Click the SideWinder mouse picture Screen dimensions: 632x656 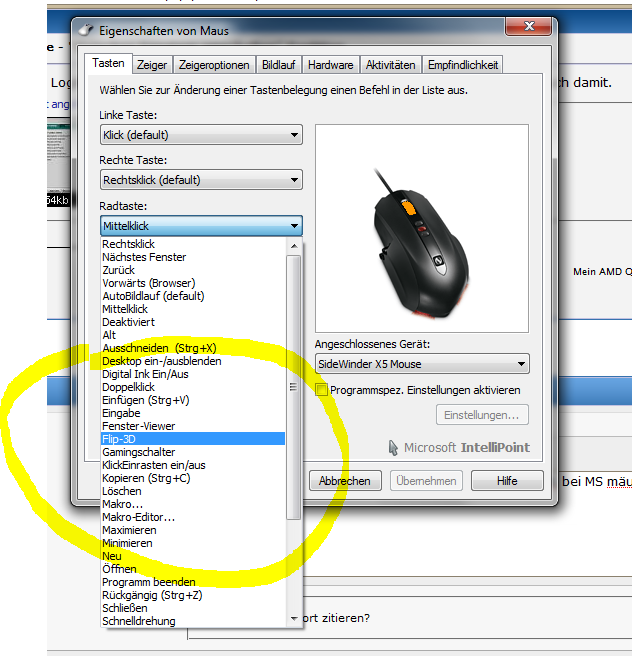(x=422, y=242)
